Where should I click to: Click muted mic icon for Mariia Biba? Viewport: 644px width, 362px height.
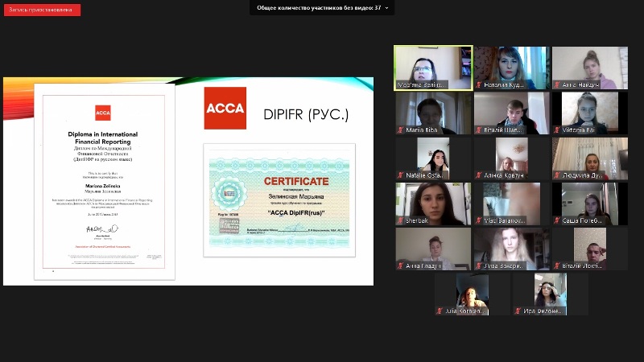coord(400,130)
